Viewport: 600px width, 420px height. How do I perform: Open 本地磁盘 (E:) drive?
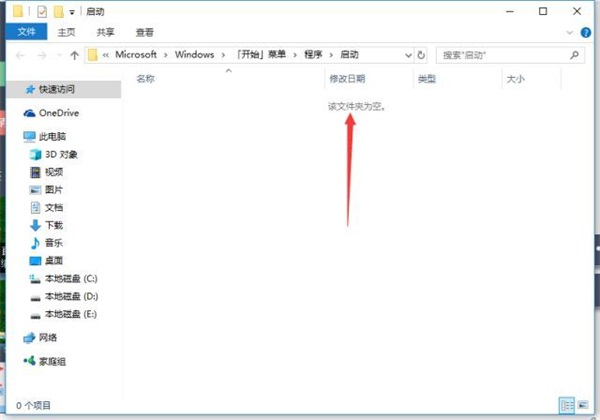click(64, 314)
